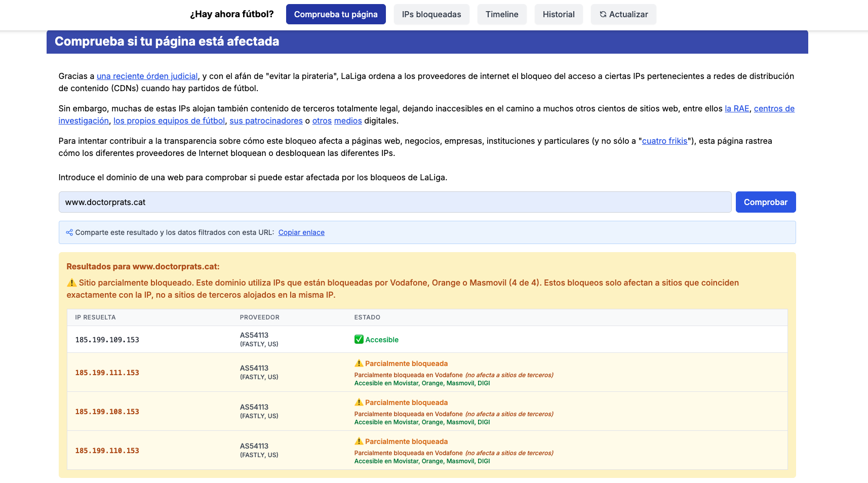Click AS54113 provider in 185.199.111.153 row
The width and height of the screenshot is (868, 483).
(x=254, y=368)
